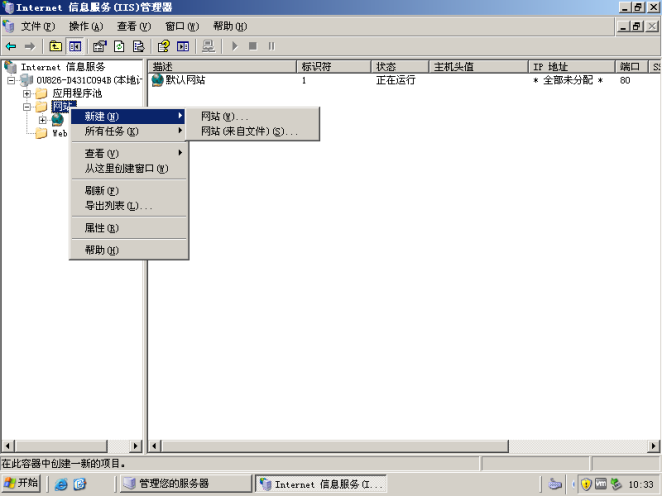Collapse the 网站 tree node
The width and height of the screenshot is (662, 497).
click(27, 106)
